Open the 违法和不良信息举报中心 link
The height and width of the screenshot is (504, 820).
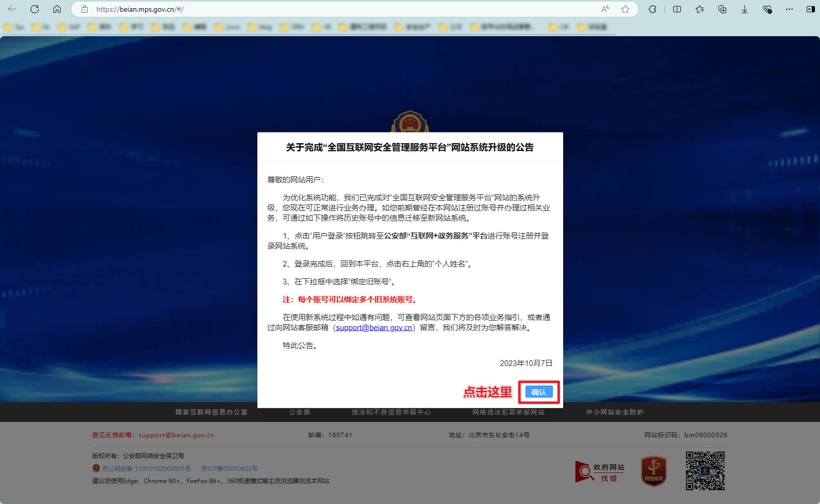tap(391, 412)
